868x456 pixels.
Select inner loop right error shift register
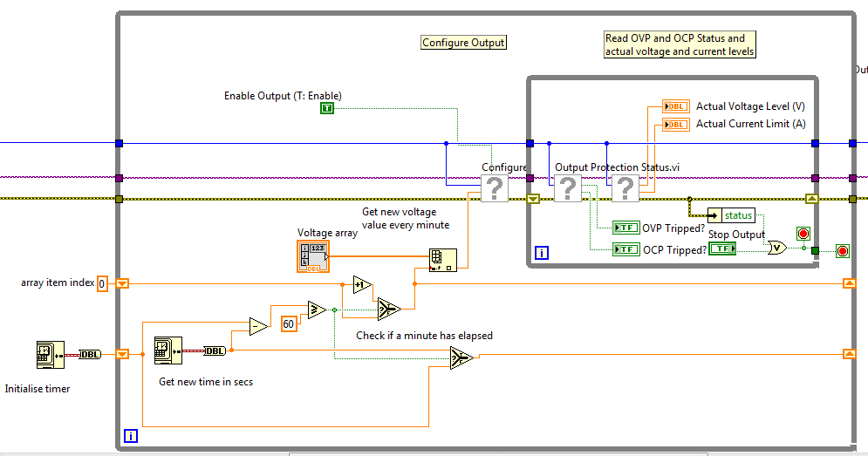(811, 199)
